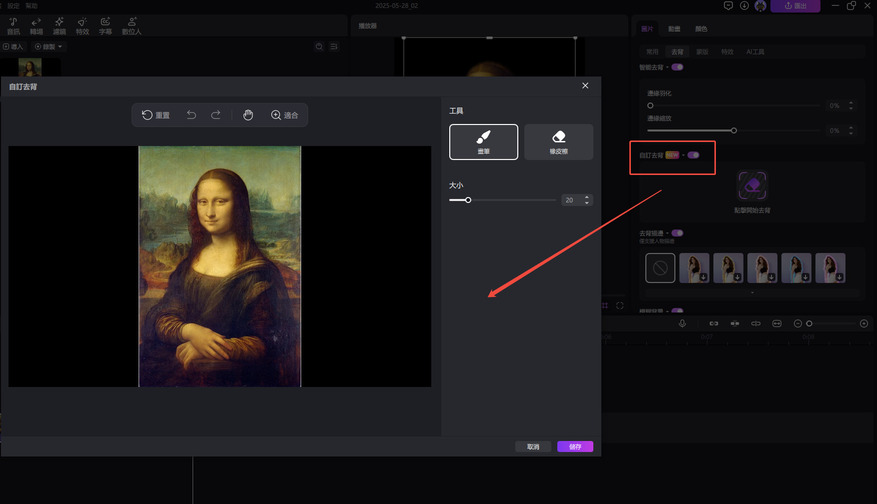The image size is (877, 504).
Task: Activate the Hand pan tool
Action: tap(248, 115)
